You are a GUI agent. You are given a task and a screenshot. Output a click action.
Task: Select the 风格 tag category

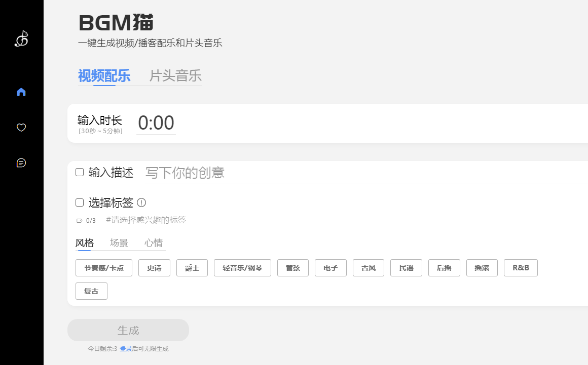pyautogui.click(x=84, y=242)
